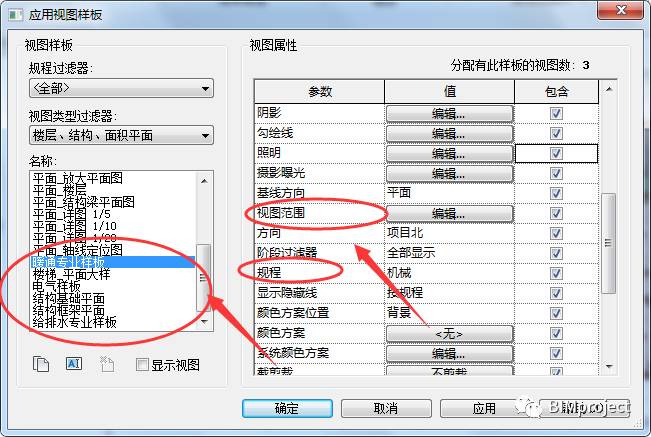
Task: Close the 应用视图样板 dialog
Action: pyautogui.click(x=621, y=10)
